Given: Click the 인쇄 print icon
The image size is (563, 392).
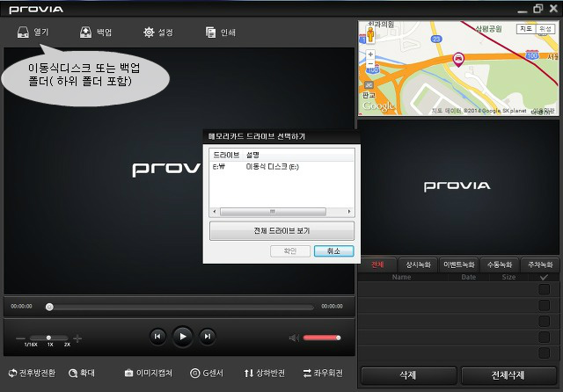Looking at the screenshot, I should pyautogui.click(x=211, y=33).
